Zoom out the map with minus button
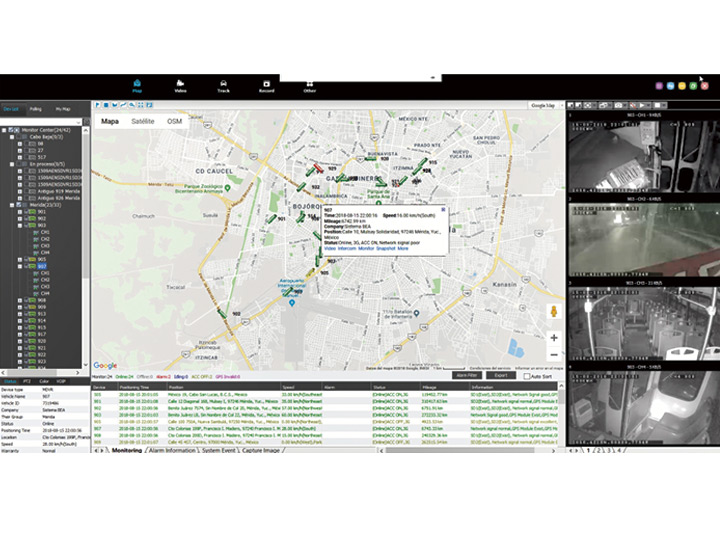 [554, 354]
